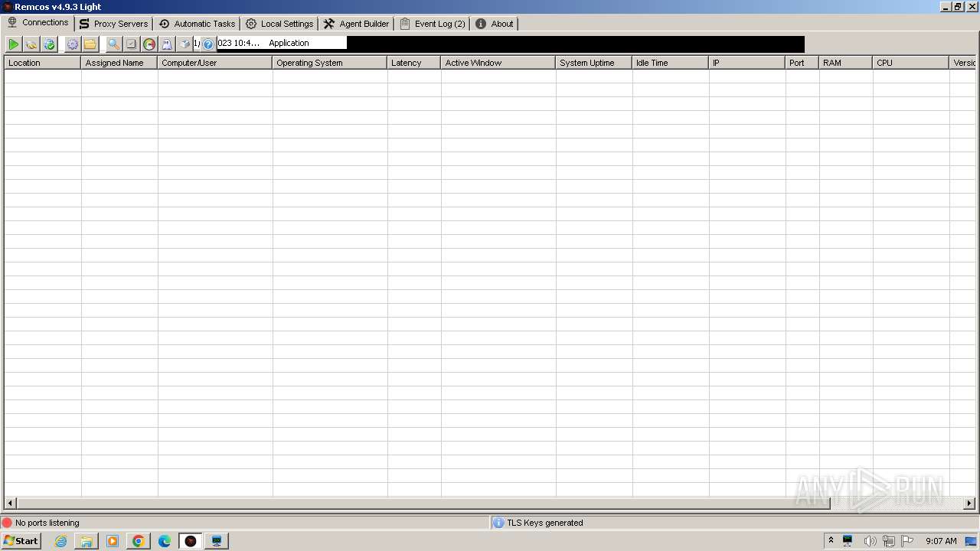Click the green play start-listening icon
This screenshot has width=980, height=551.
[14, 44]
